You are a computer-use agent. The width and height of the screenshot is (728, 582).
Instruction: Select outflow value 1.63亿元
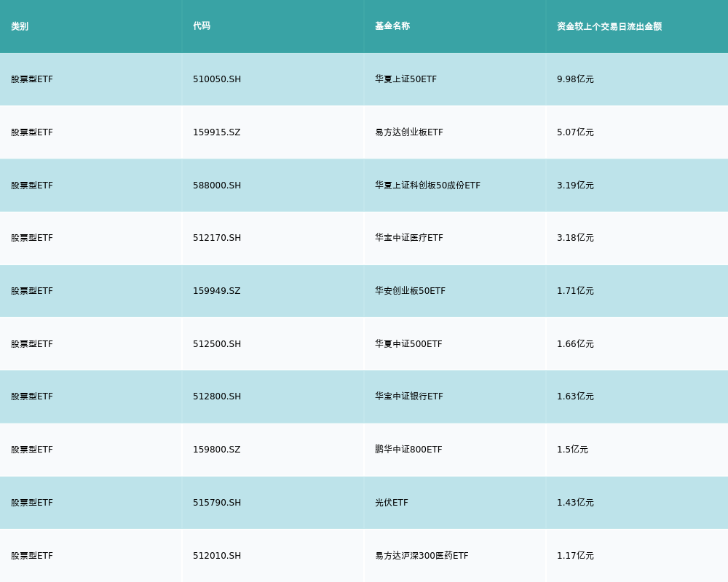click(x=575, y=396)
